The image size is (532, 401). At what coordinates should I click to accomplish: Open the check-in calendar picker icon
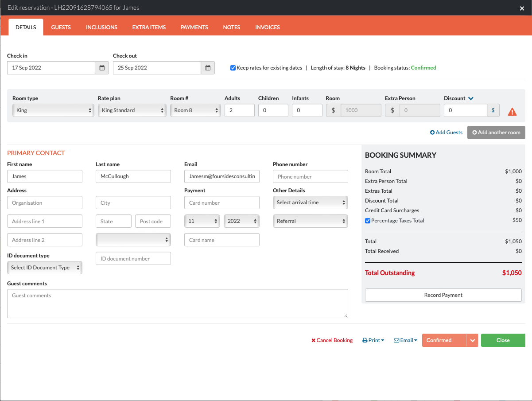click(102, 68)
